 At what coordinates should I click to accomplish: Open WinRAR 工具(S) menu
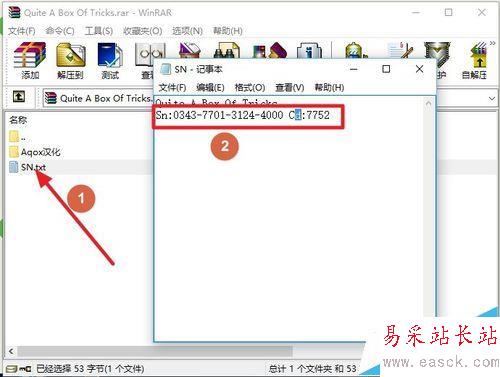pos(99,31)
